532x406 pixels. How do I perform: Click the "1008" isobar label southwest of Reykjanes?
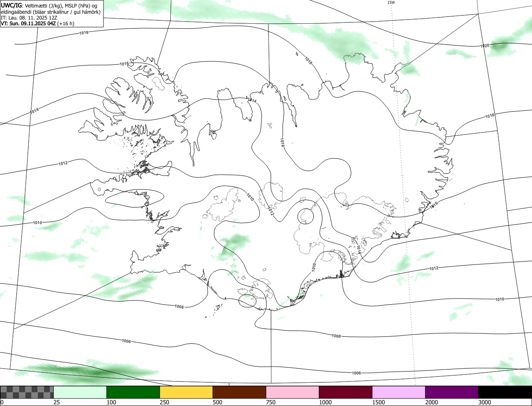tap(179, 307)
